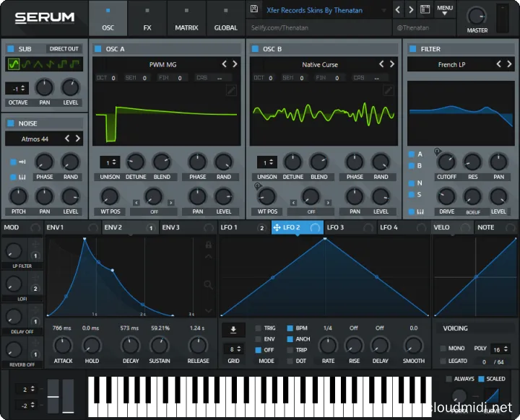This screenshot has width=520, height=420.
Task: Click the DIRECT OUT button in SUB
Action: tap(64, 49)
